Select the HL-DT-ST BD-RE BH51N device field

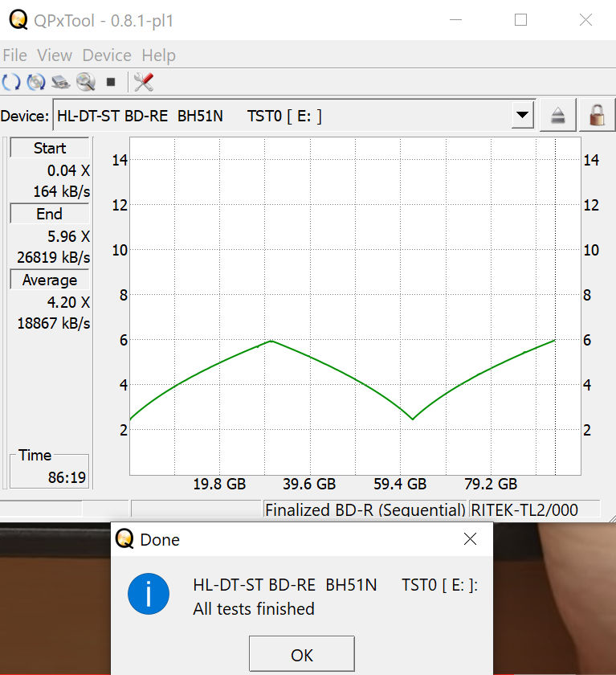[x=281, y=116]
